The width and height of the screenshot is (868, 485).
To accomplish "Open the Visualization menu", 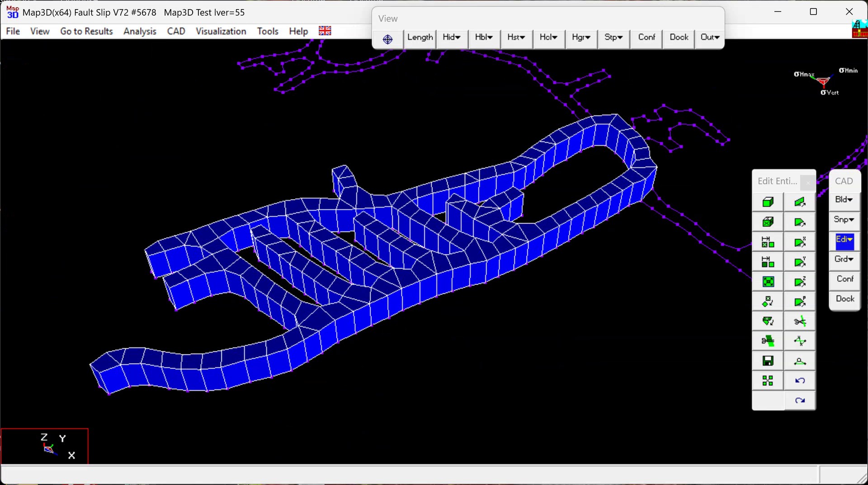I will click(221, 31).
